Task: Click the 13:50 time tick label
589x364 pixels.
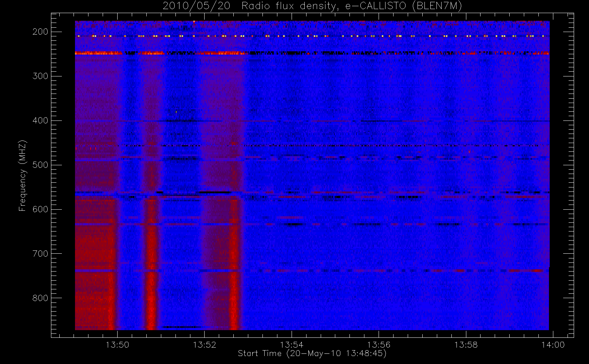Action: (x=117, y=345)
